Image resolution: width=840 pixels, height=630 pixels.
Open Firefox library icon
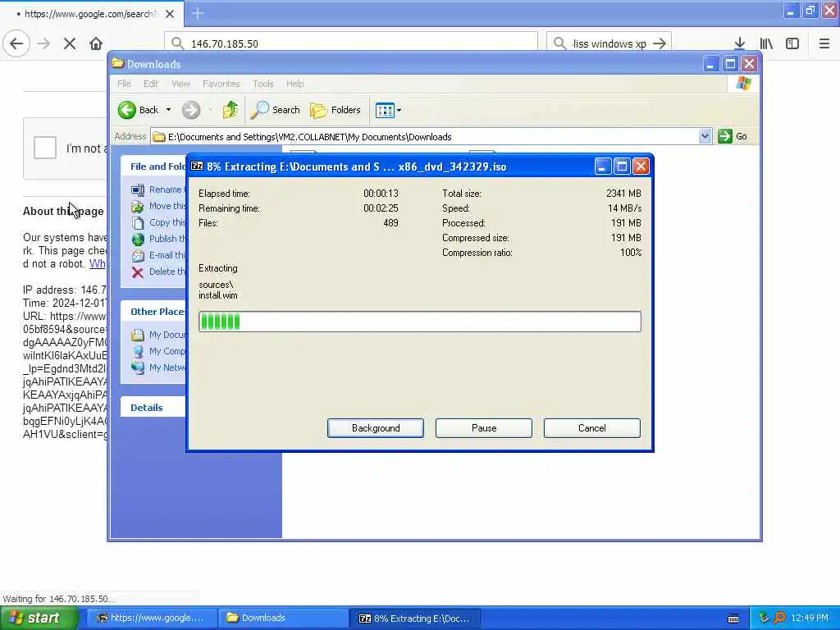(x=766, y=43)
